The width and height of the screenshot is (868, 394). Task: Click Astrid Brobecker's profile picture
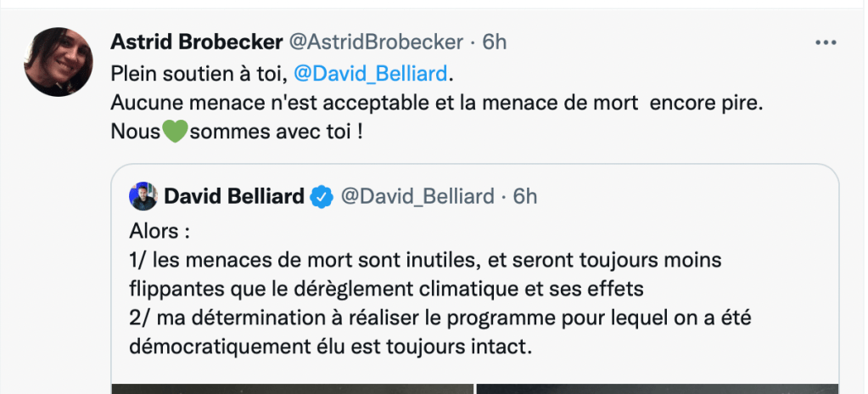coord(59,62)
